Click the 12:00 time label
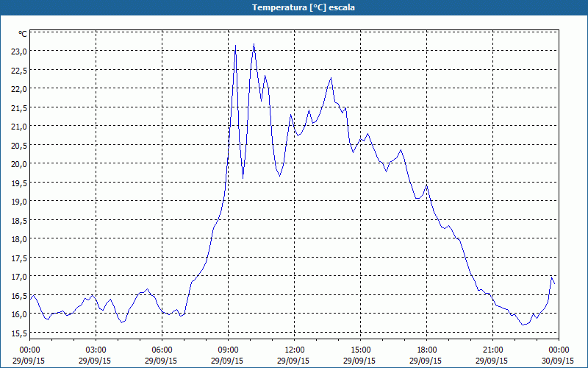 click(295, 350)
